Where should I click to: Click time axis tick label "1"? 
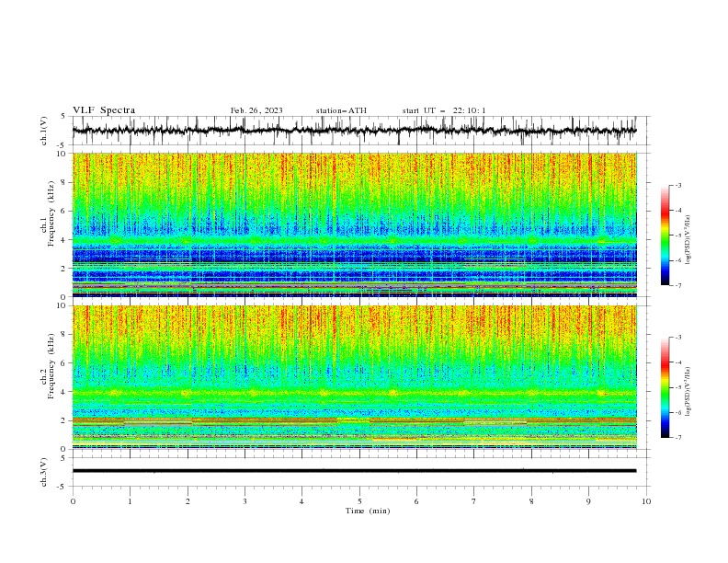click(x=130, y=501)
